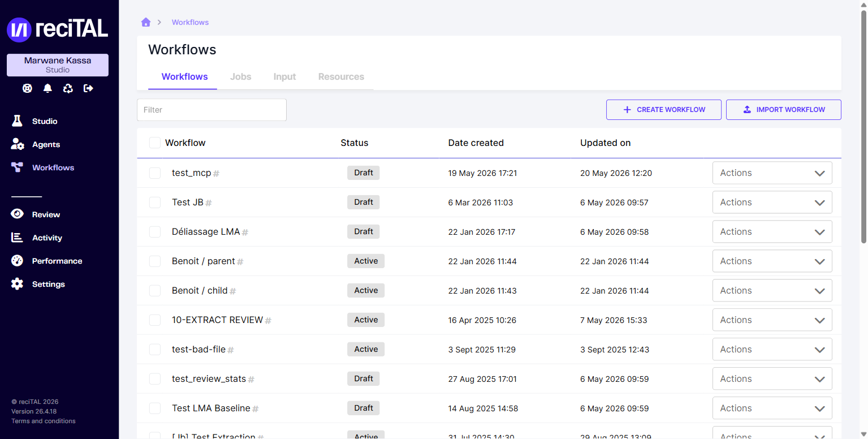The image size is (868, 439).
Task: Select the Déliassage LMA row checkbox
Action: 155,232
